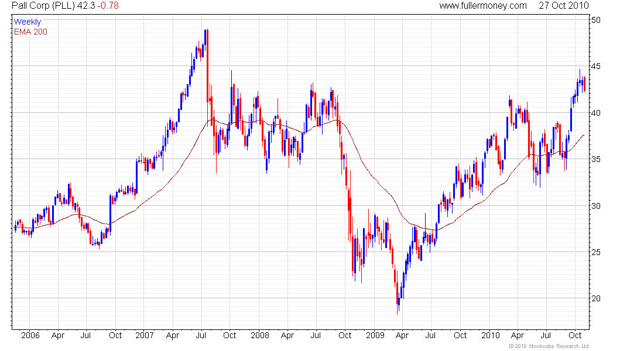This screenshot has width=644, height=351.
Task: Click the 50 price axis label
Action: (595, 20)
